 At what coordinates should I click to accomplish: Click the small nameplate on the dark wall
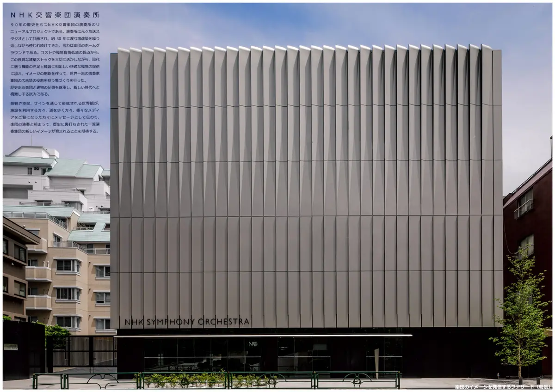pyautogui.click(x=11, y=347)
